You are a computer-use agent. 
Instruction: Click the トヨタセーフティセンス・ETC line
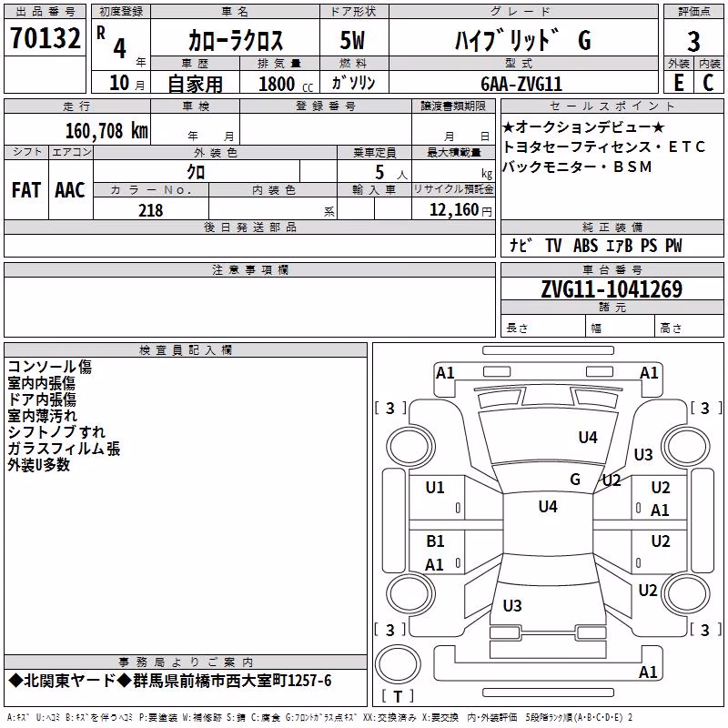[603, 147]
